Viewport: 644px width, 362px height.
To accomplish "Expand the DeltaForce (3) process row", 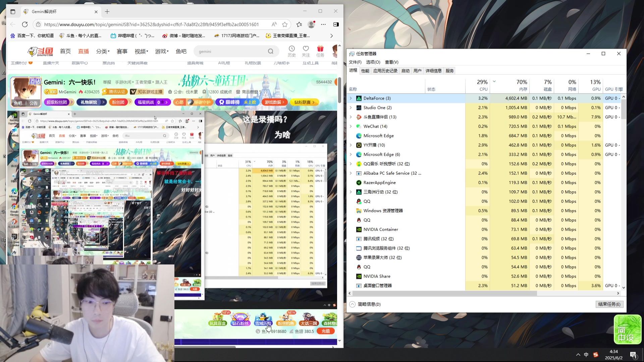I will coord(351,98).
